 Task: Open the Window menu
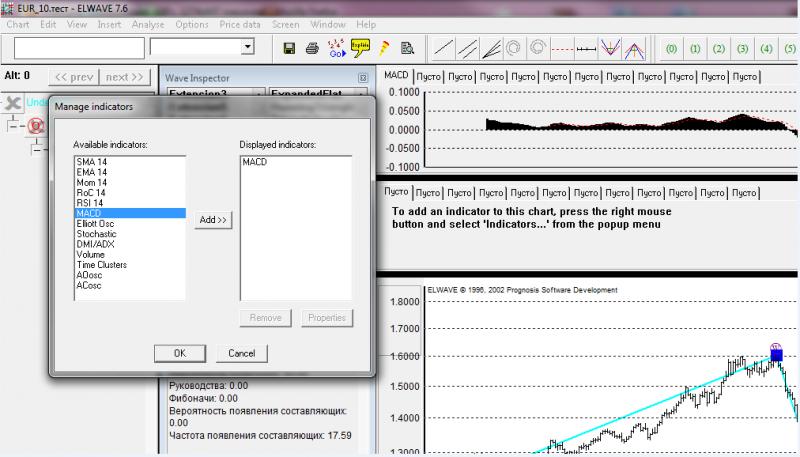[x=328, y=24]
